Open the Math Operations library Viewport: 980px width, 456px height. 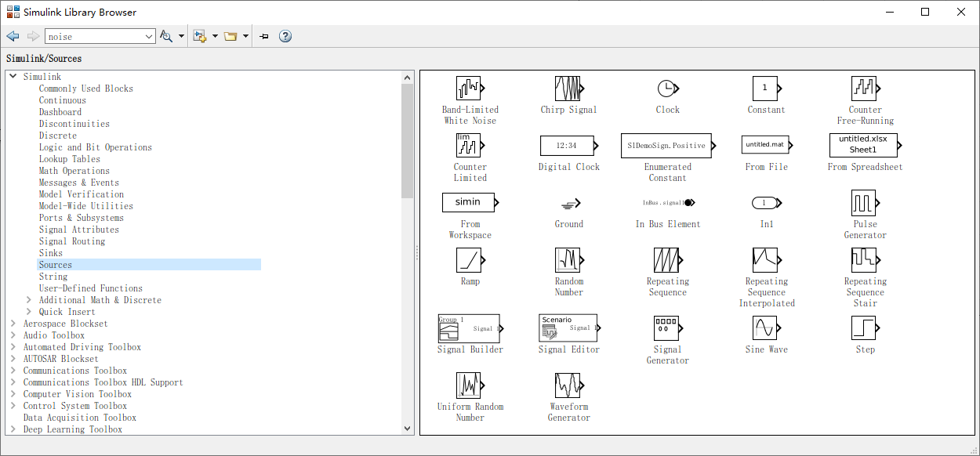[x=74, y=170]
